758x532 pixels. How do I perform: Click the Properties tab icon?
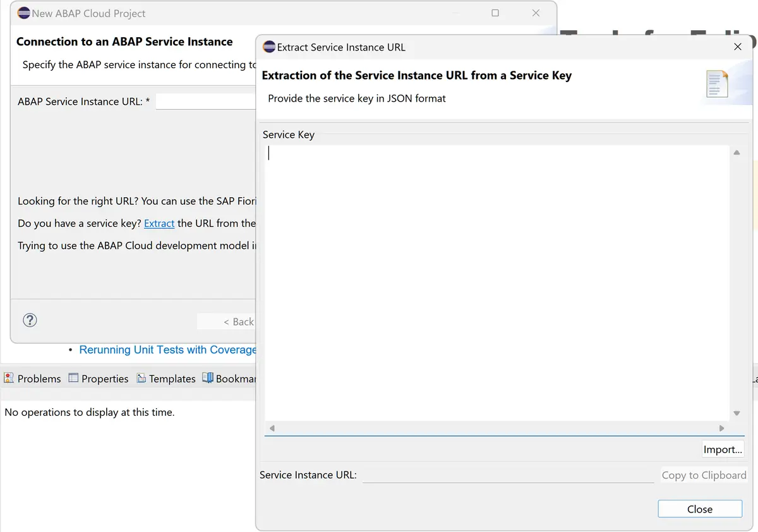click(73, 378)
